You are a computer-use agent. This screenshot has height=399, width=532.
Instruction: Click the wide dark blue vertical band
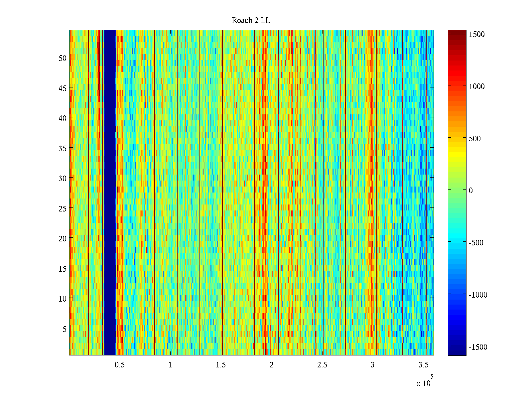110,193
